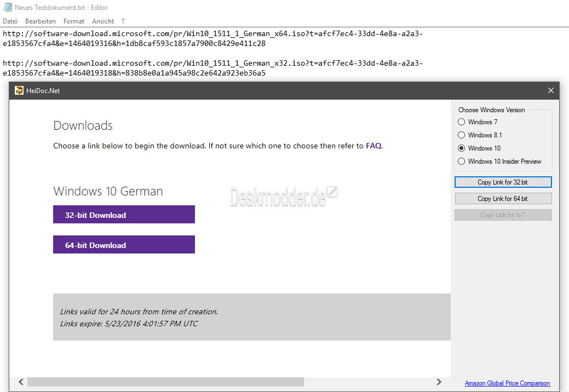This screenshot has width=569, height=392.
Task: Start the 64-bit Download
Action: 124,245
